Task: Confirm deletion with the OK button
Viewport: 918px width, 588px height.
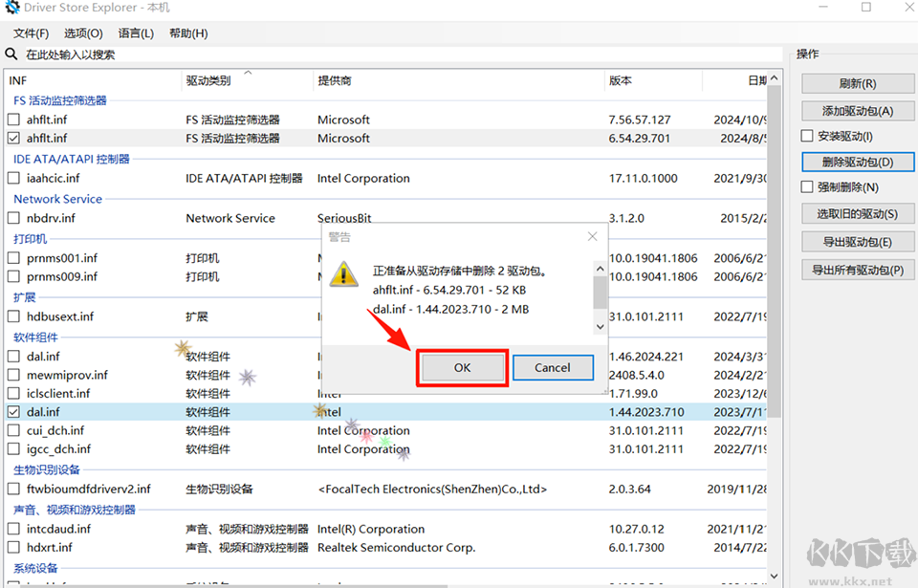Action: (x=462, y=368)
